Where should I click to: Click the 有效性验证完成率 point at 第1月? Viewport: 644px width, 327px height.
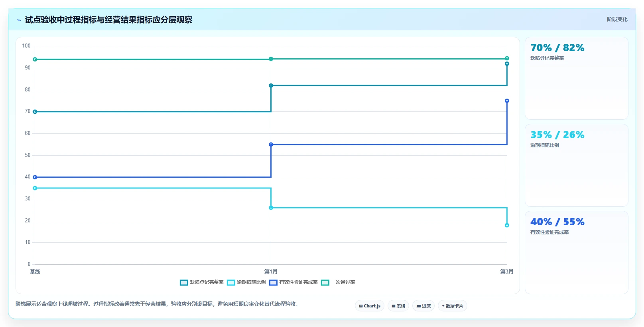tap(271, 145)
